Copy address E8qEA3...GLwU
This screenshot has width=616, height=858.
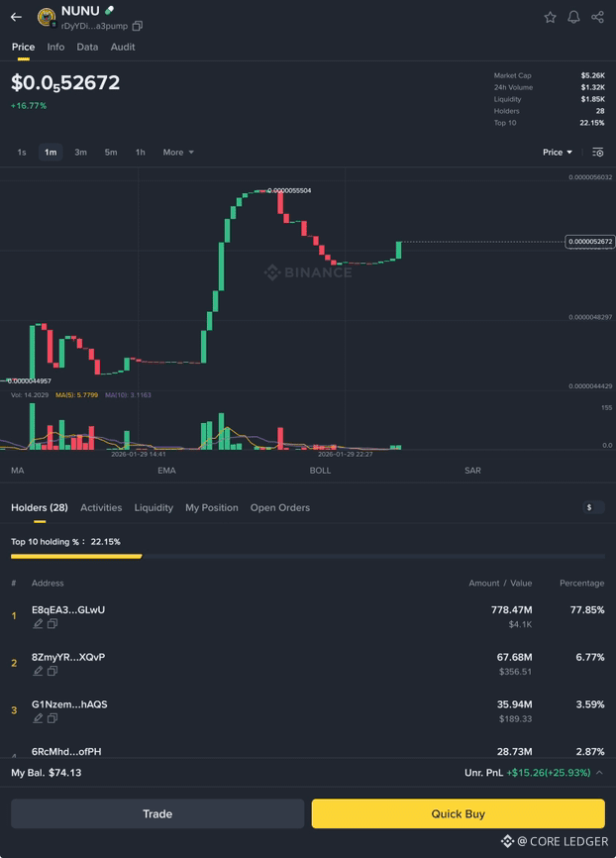click(51, 624)
